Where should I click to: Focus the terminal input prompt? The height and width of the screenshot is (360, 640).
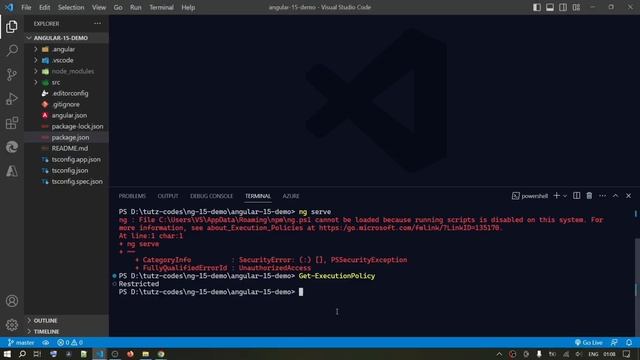[301, 292]
